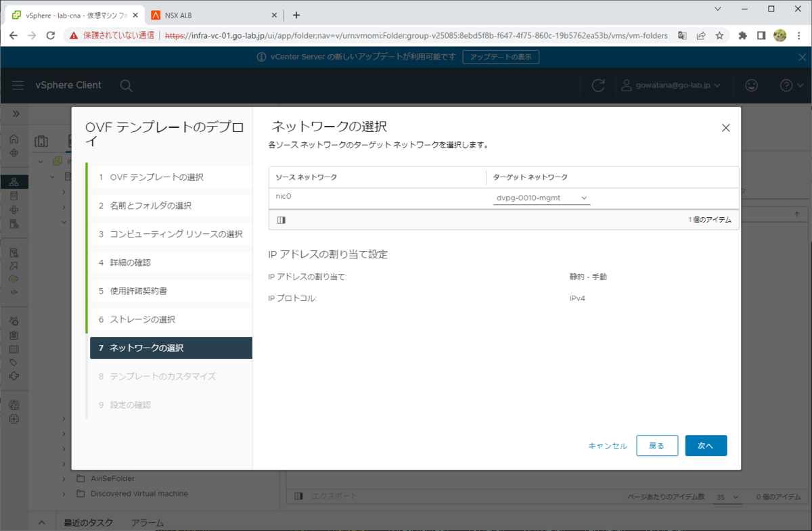Screen dimensions: 812x531
Task: Expand the sidebar with the double-chevron icon
Action: [x=16, y=114]
